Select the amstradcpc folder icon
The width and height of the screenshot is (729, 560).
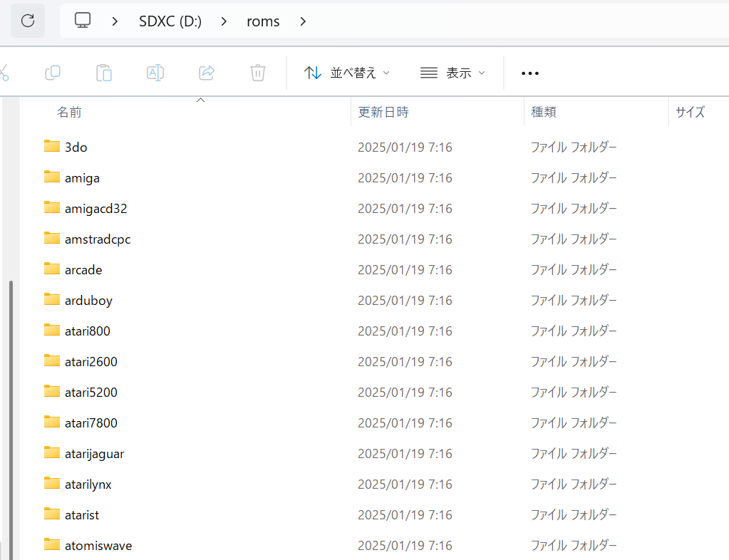[x=52, y=238]
